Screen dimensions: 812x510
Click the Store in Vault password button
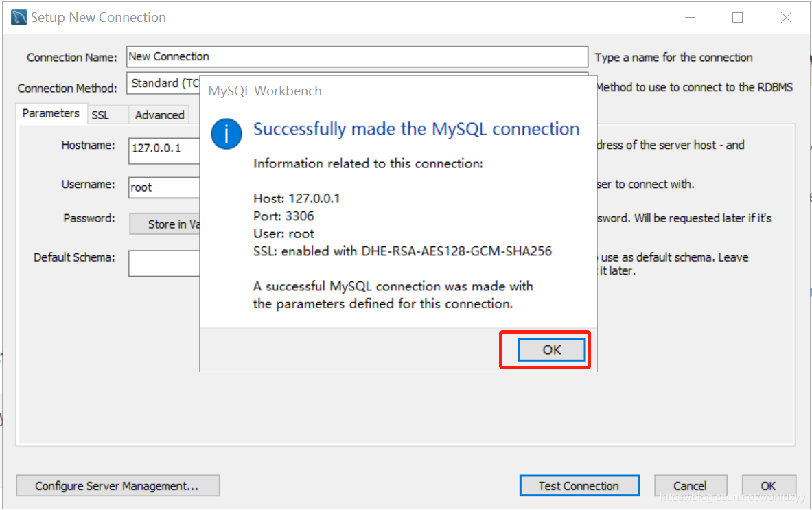pyautogui.click(x=165, y=224)
